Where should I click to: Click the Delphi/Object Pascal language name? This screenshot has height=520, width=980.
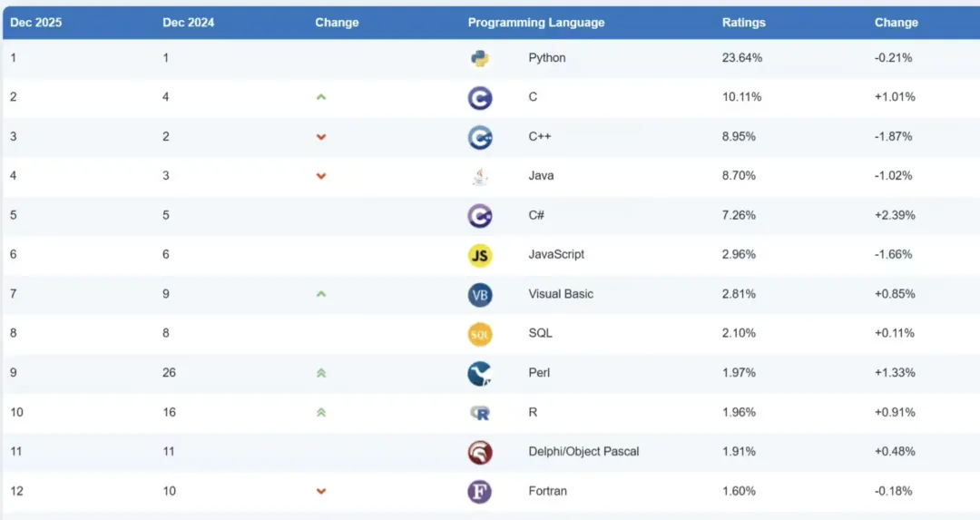point(583,452)
